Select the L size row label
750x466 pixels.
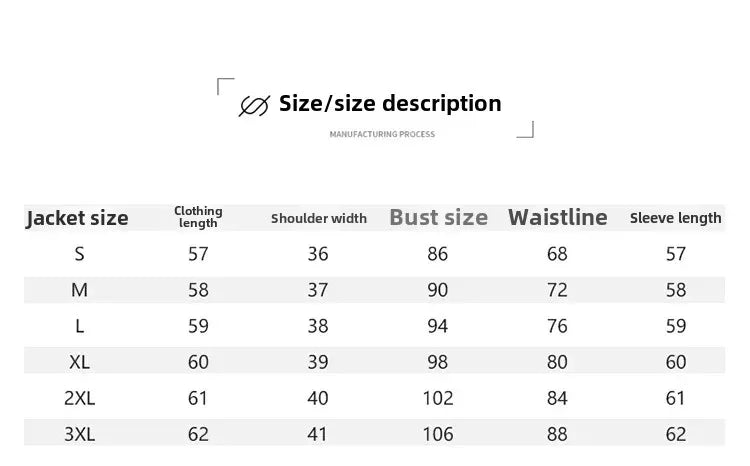(79, 326)
